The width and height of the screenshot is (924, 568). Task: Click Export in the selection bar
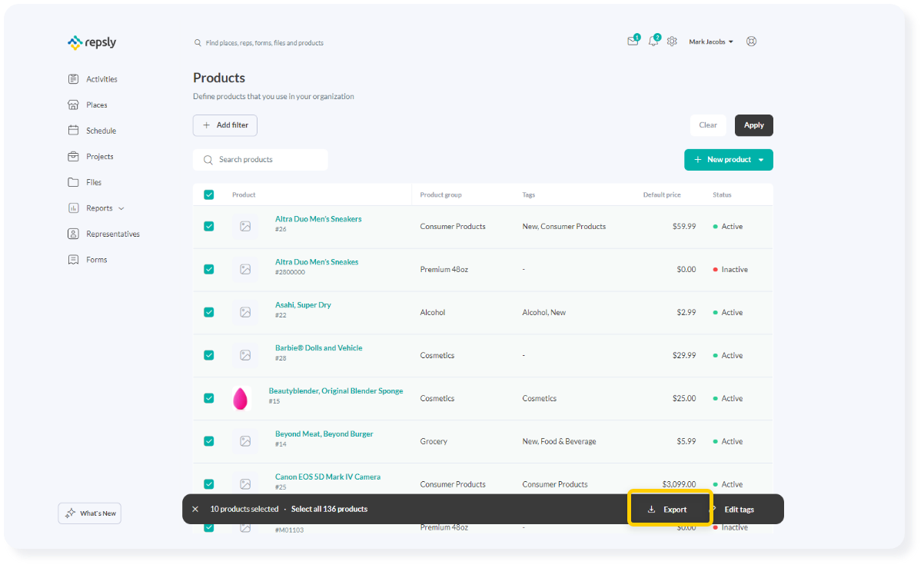pos(667,510)
